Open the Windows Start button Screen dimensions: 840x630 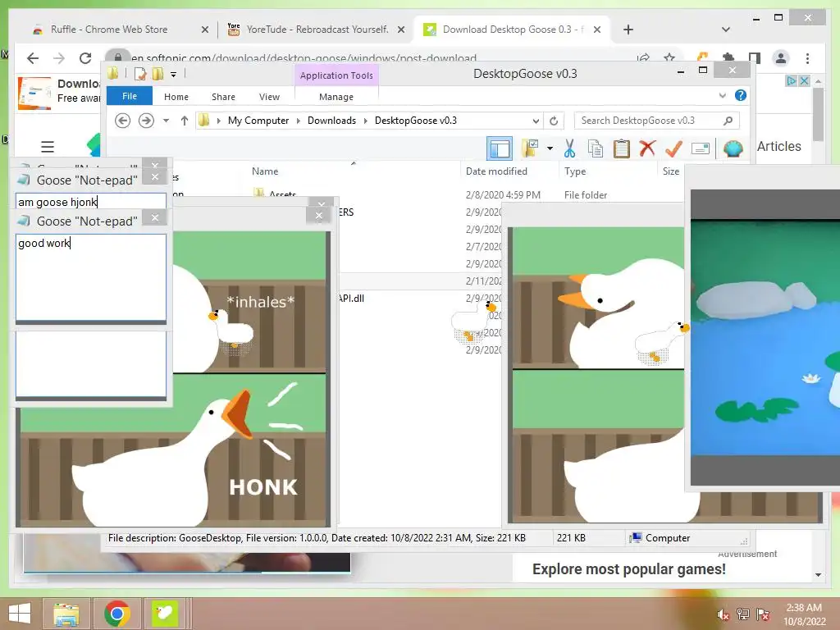[20, 614]
